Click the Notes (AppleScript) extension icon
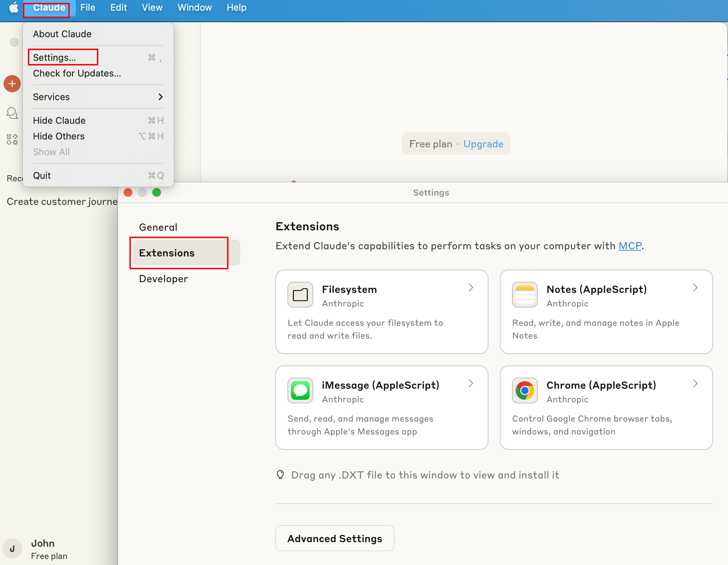 click(x=525, y=294)
